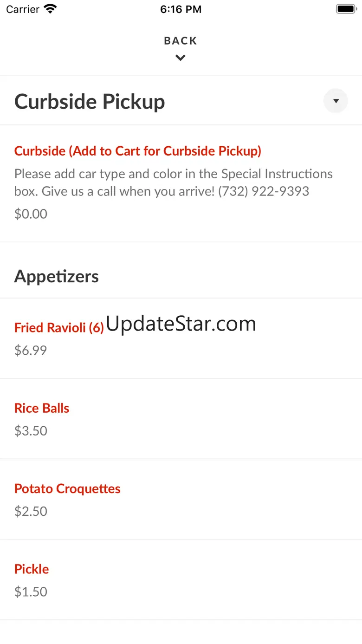Tap the Appetizers section header

click(x=57, y=276)
